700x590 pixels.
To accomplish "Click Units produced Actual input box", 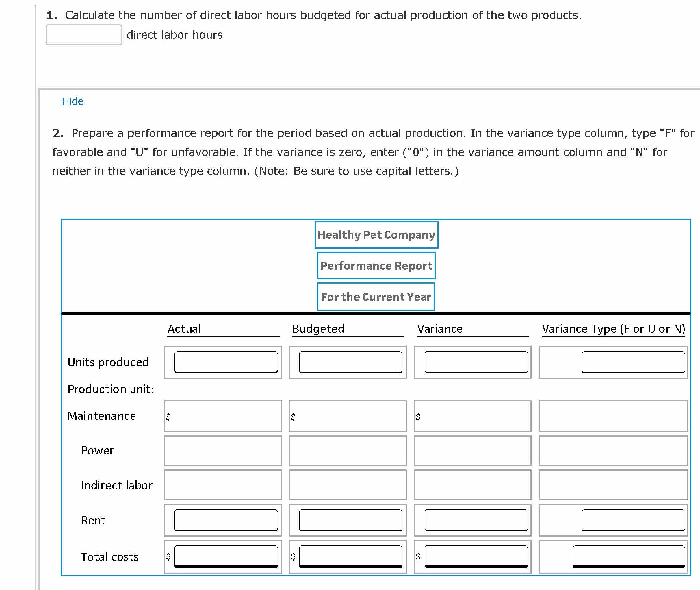I will [226, 362].
